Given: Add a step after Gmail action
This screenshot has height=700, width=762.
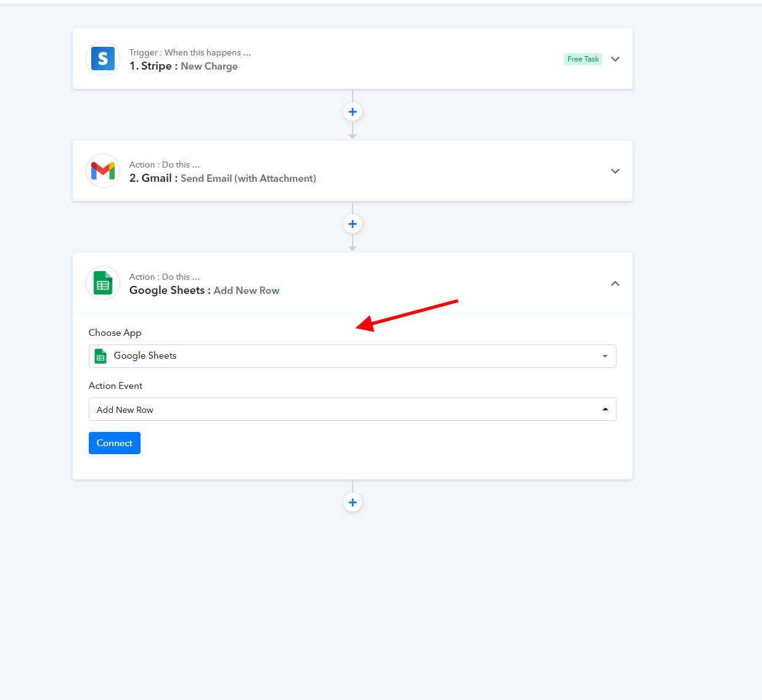Looking at the screenshot, I should tap(353, 224).
